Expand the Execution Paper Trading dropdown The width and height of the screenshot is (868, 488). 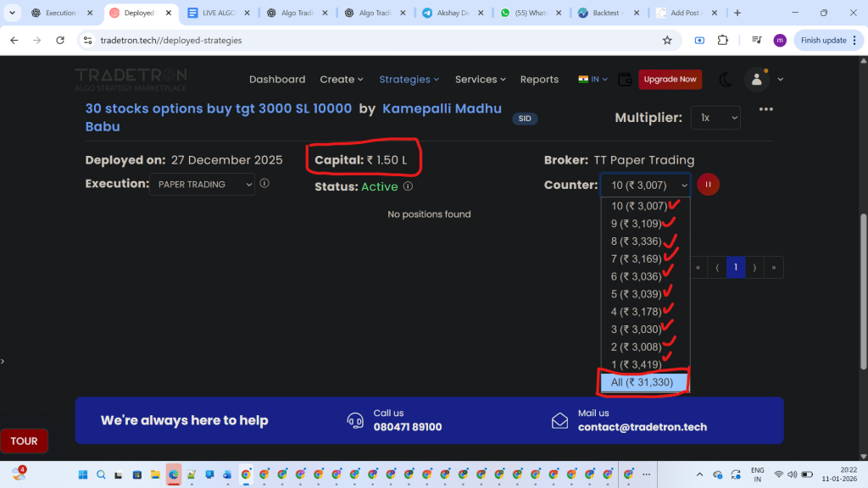pos(202,185)
